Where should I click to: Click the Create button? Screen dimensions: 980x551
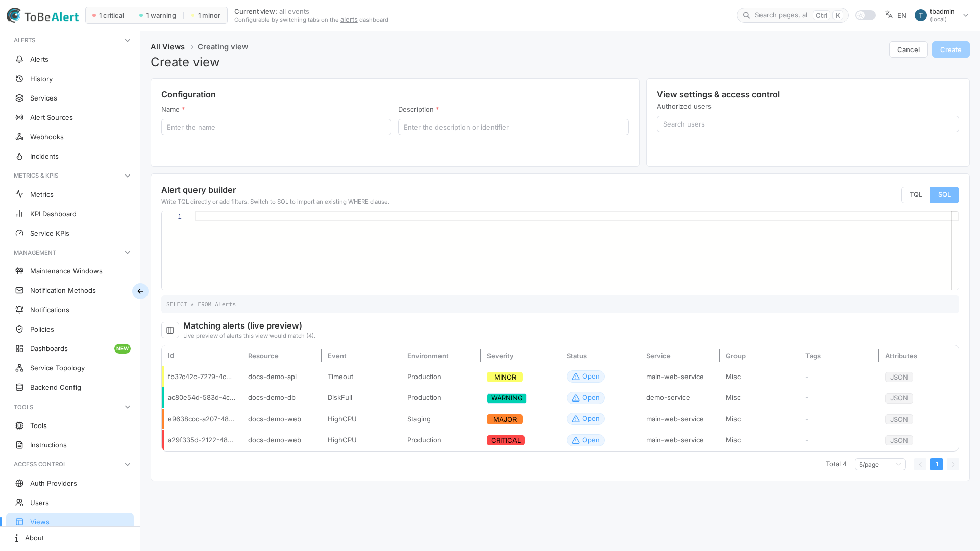[x=950, y=49]
